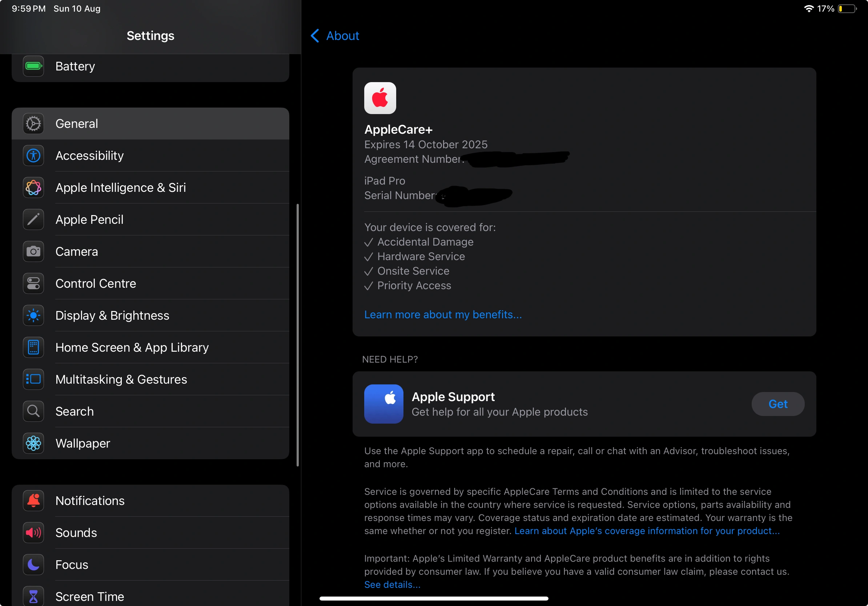Tap the home indicator bar
Viewport: 868px width, 606px height.
[434, 598]
